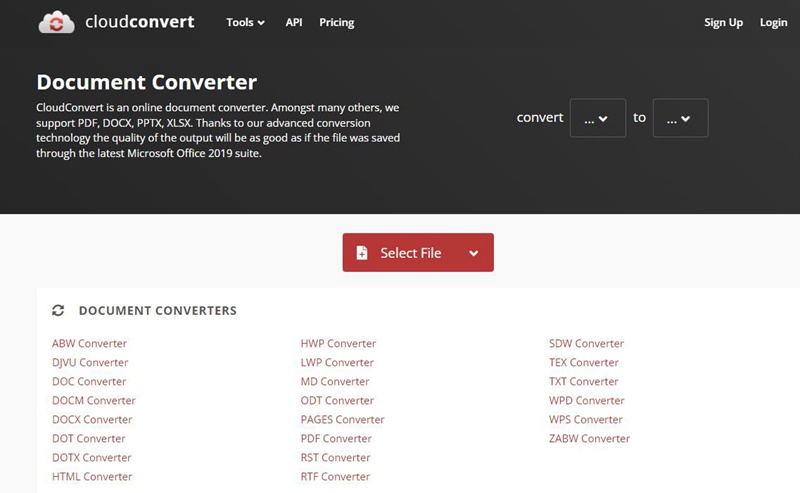Image resolution: width=800 pixels, height=493 pixels.
Task: Open the DOCX Converter link
Action: [92, 420]
